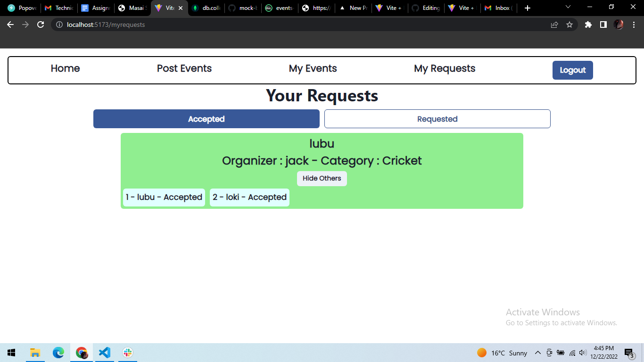This screenshot has width=644, height=362.
Task: Open File Explorer from the taskbar
Action: pos(35,353)
